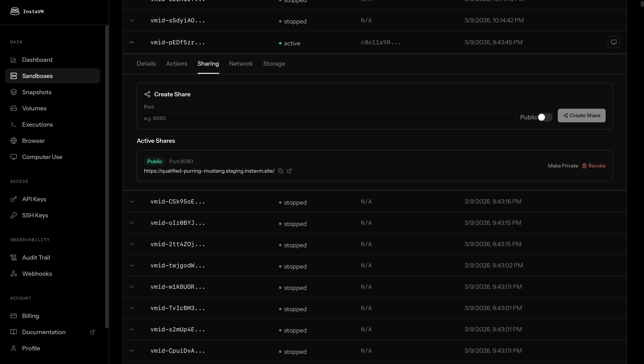Make the port 8080 share private

563,166
